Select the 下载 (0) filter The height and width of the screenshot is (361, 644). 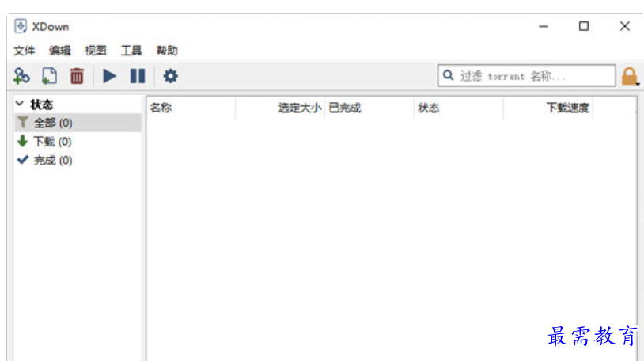click(78, 142)
